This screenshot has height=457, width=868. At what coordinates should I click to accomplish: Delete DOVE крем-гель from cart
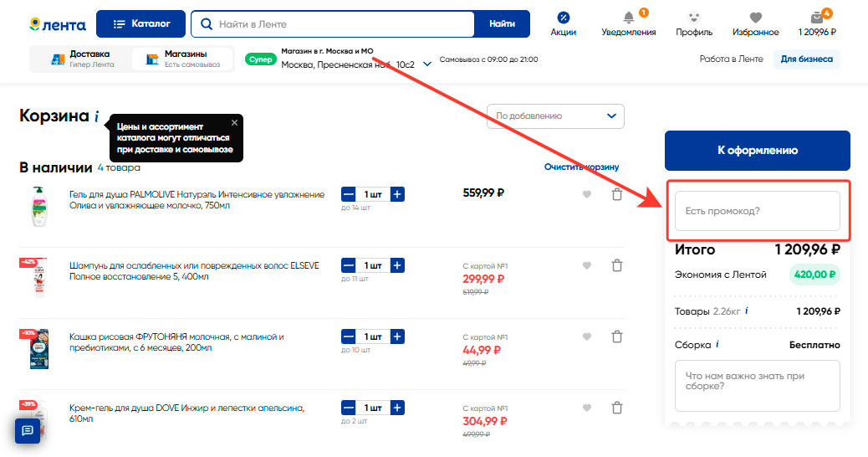pos(616,408)
